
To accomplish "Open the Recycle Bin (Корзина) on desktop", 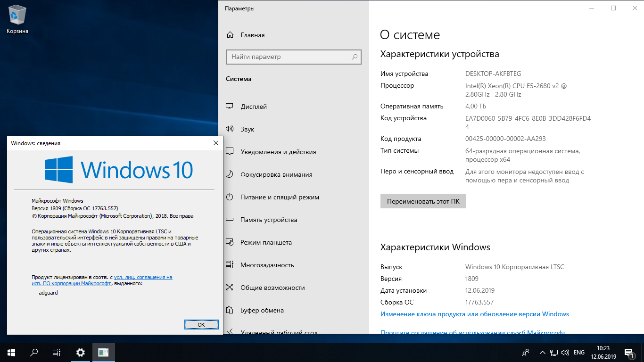I will coord(17,20).
